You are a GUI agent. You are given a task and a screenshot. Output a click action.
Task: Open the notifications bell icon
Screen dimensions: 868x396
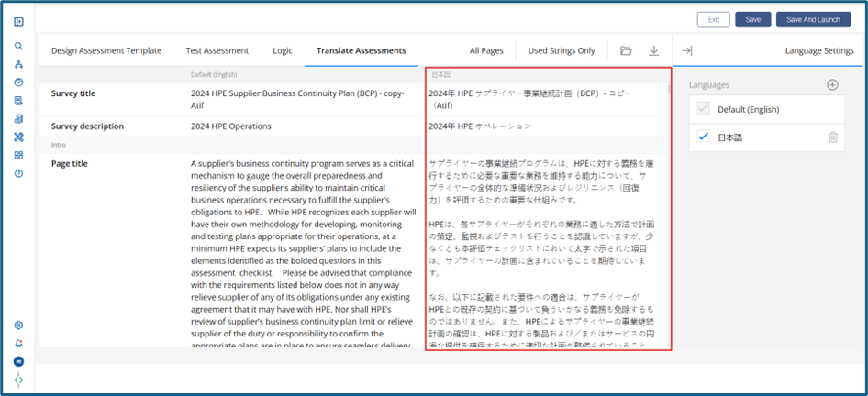pyautogui.click(x=18, y=343)
